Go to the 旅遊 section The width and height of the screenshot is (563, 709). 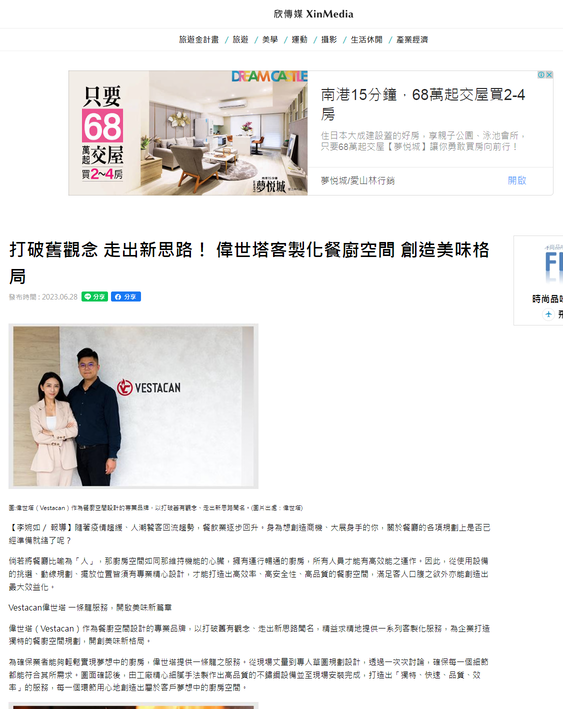click(241, 40)
